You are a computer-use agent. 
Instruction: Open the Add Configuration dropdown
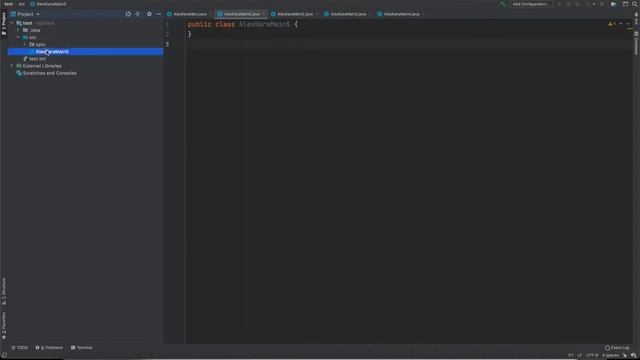[531, 4]
